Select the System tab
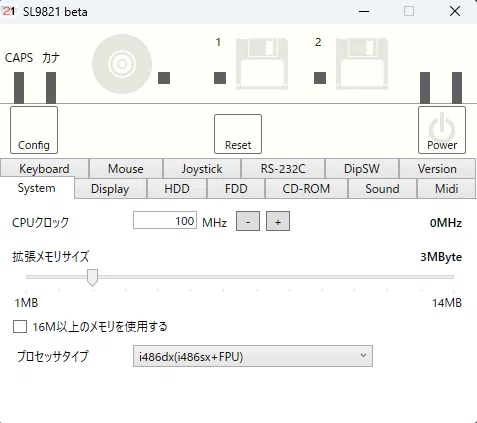This screenshot has width=477, height=423. (x=37, y=188)
